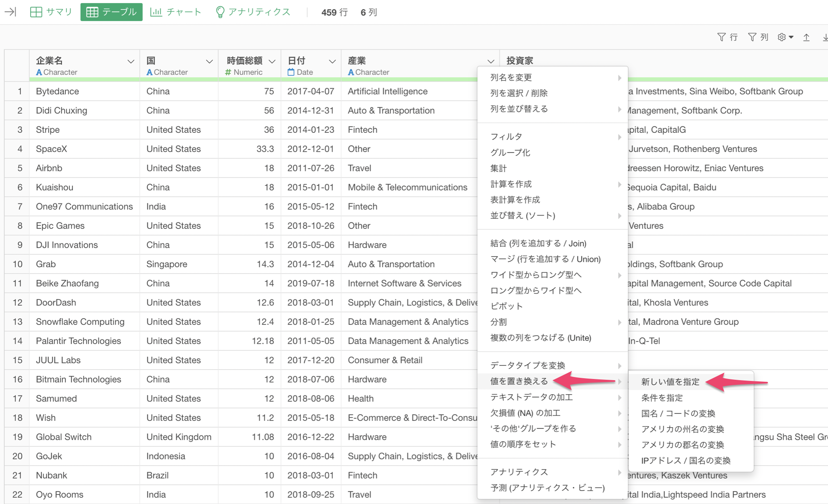828x504 pixels.
Task: Select the 分割 menu entry
Action: click(x=552, y=322)
